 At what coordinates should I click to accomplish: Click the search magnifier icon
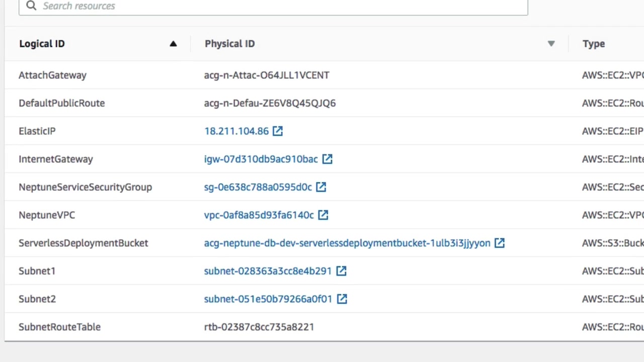pos(31,6)
